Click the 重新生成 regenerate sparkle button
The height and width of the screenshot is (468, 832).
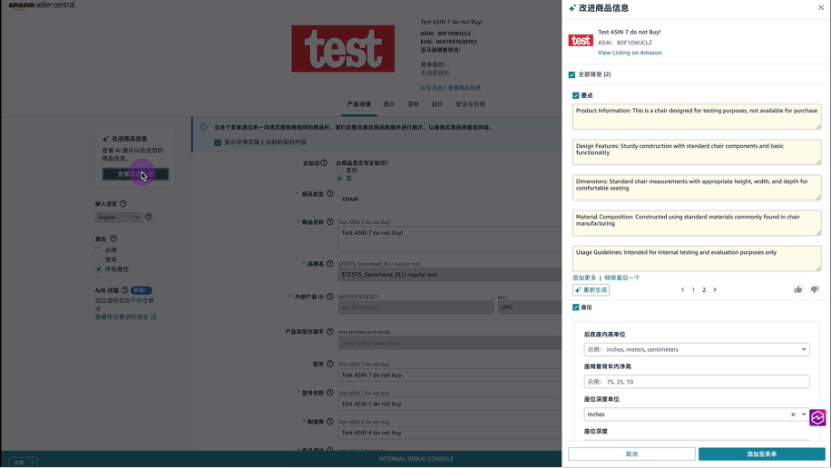590,290
